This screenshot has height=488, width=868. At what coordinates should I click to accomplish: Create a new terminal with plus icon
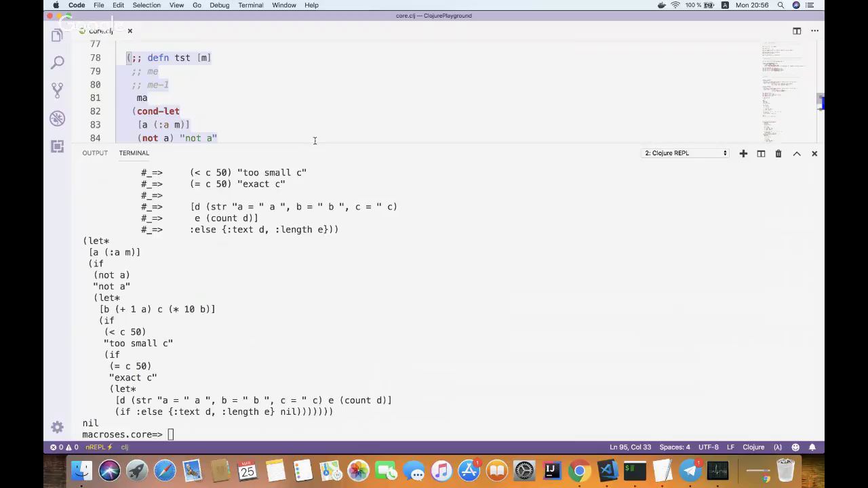743,154
